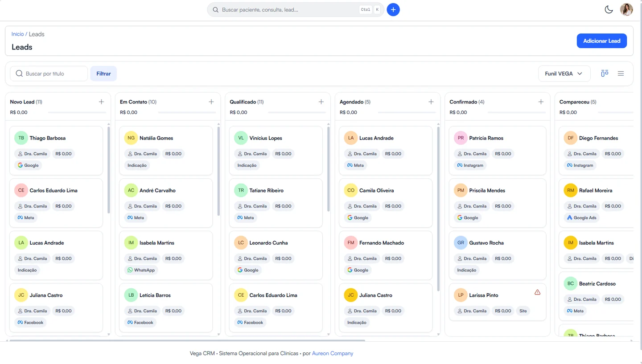Open the Funil VEGA dropdown
This screenshot has height=364, width=642.
[x=564, y=74]
